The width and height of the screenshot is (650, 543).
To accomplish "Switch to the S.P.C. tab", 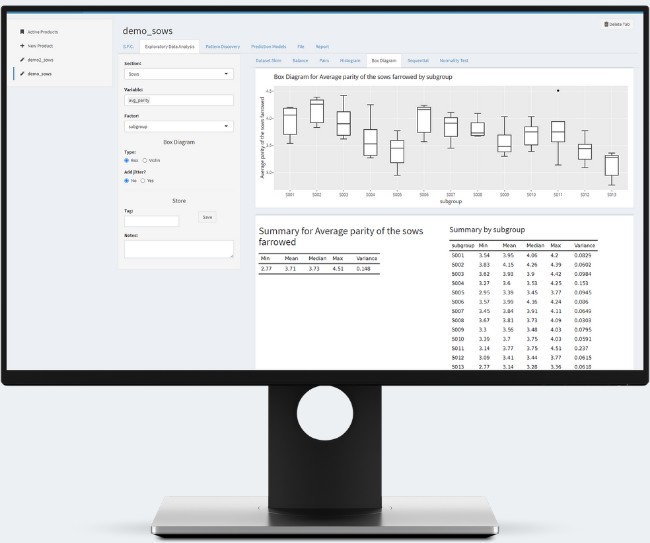I will click(x=129, y=47).
